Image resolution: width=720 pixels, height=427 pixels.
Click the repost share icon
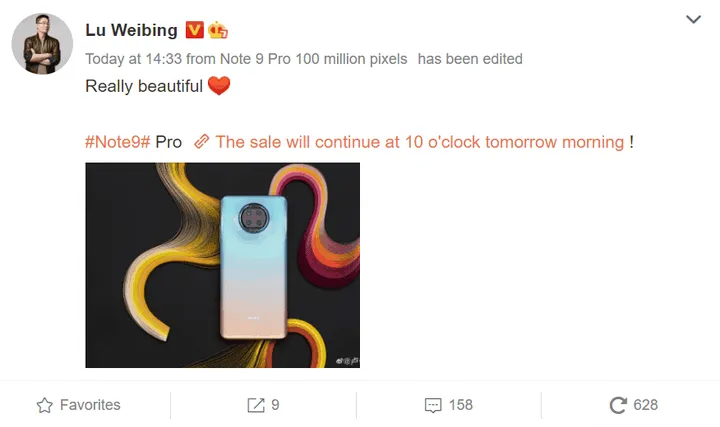256,405
